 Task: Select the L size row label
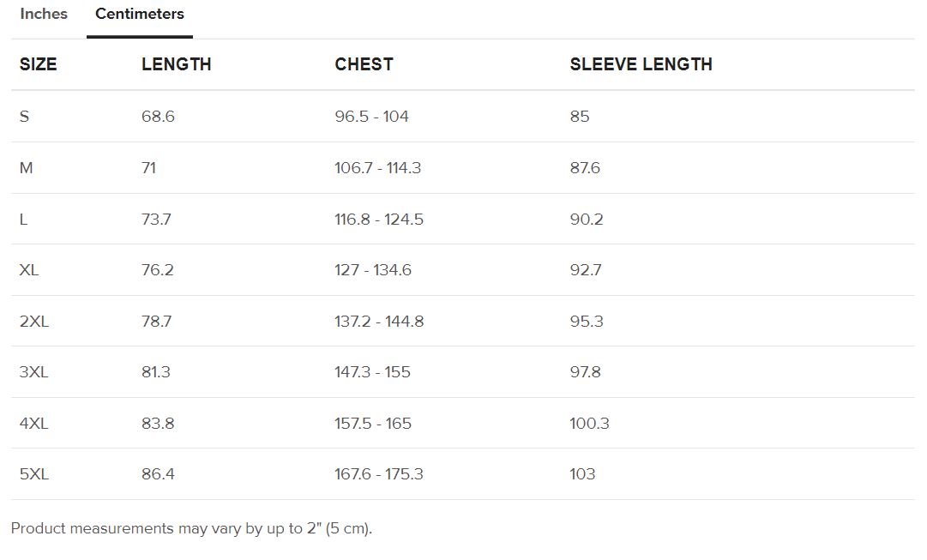(x=24, y=220)
